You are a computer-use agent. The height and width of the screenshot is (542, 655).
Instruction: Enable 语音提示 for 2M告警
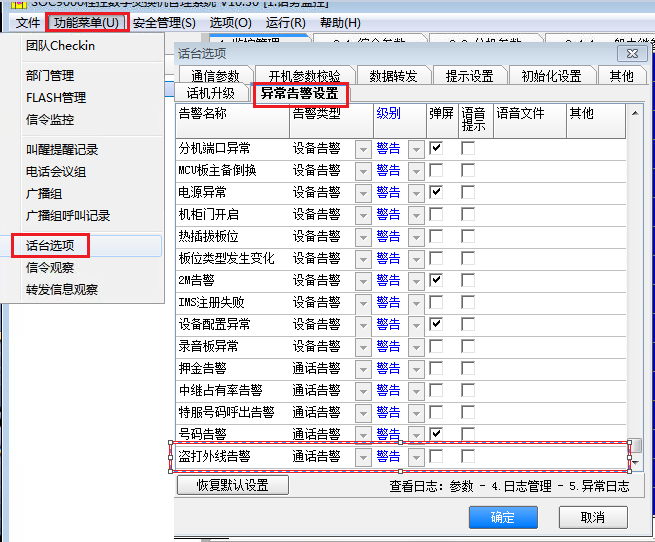(468, 280)
